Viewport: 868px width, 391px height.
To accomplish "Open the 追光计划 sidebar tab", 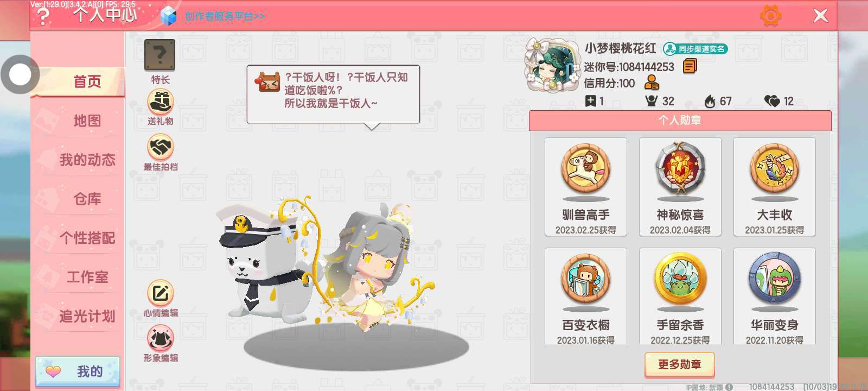I will (87, 316).
